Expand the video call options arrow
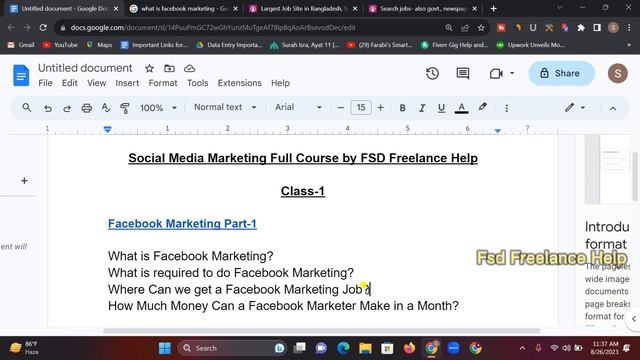Screen dimensions: 640x360 pyautogui.click(x=512, y=73)
